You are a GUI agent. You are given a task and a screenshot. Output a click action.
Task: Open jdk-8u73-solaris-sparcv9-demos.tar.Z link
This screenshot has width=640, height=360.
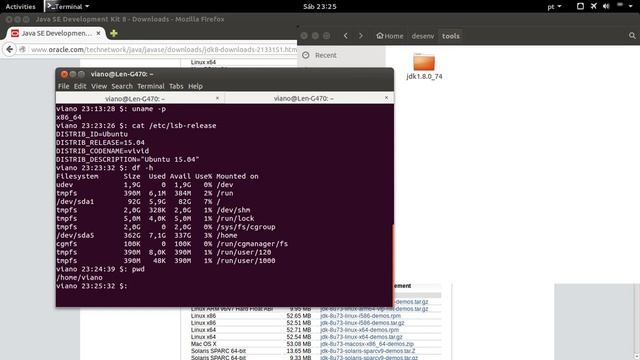(368, 351)
